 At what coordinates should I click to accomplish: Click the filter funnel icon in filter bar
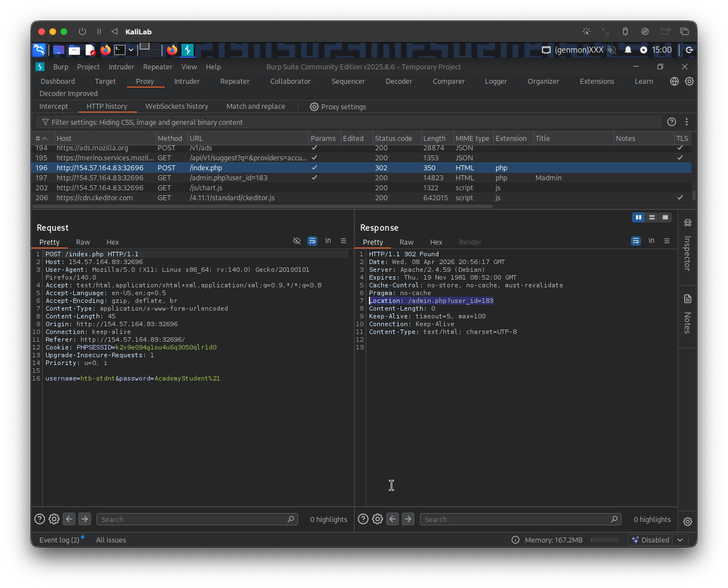tap(45, 122)
